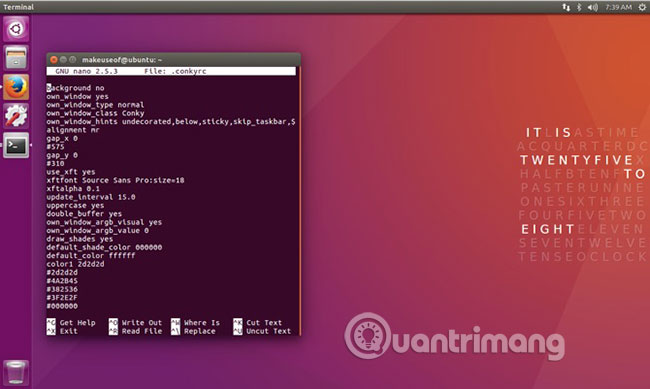
Task: Click the own_window_hints undecorated line
Action: pos(171,122)
